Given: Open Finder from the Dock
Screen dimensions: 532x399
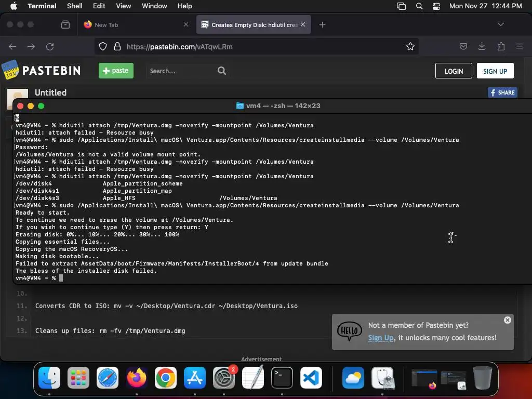Looking at the screenshot, I should (49, 378).
